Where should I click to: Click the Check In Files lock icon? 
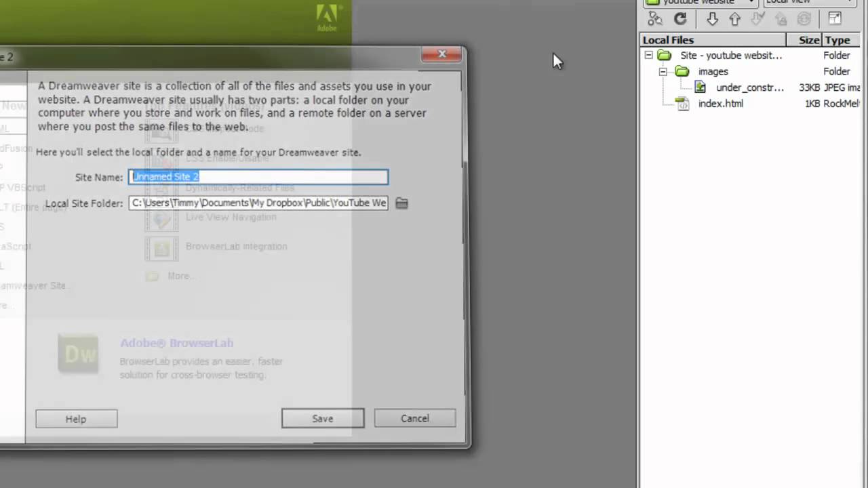coord(781,20)
